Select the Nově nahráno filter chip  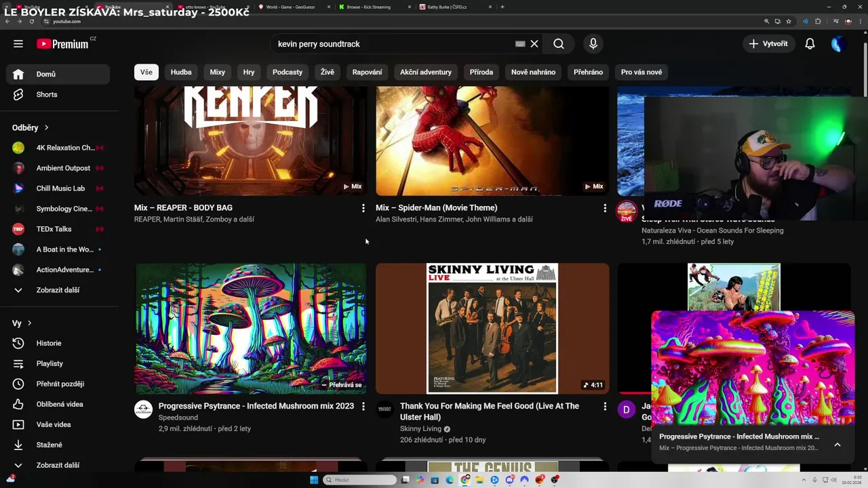(x=533, y=72)
